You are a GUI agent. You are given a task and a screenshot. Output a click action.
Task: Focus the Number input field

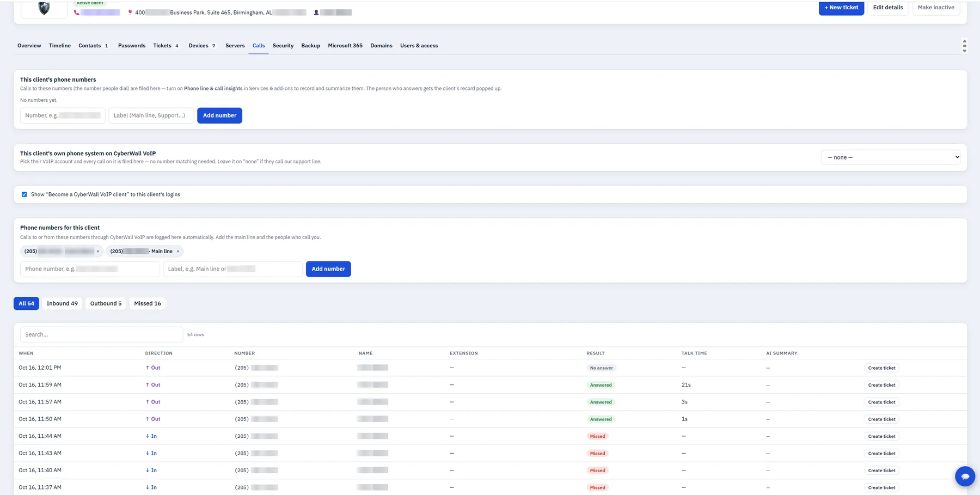63,115
